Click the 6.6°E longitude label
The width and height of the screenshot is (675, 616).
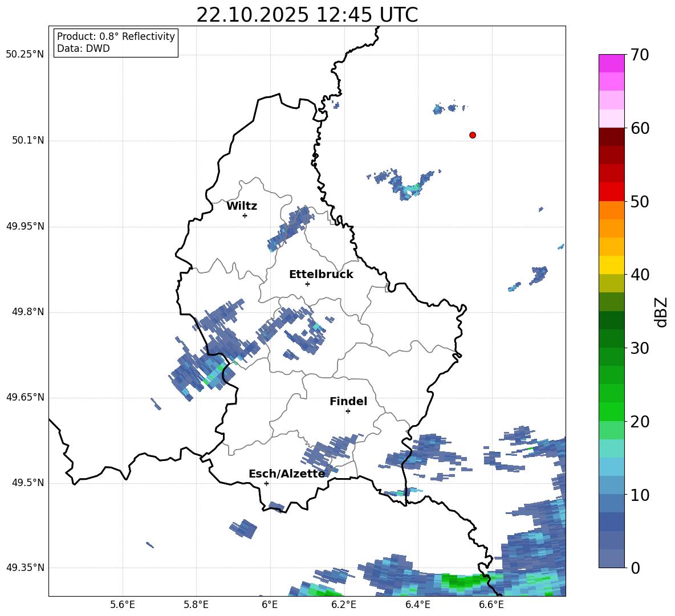pos(491,605)
